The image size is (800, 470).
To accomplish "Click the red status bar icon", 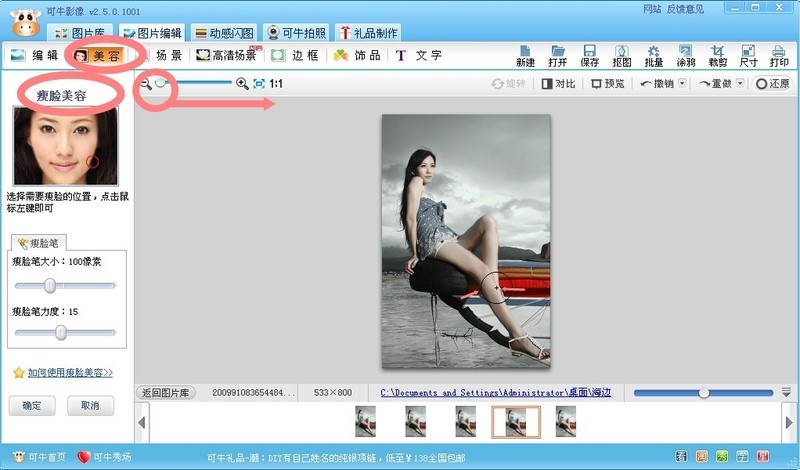I will pos(762,456).
